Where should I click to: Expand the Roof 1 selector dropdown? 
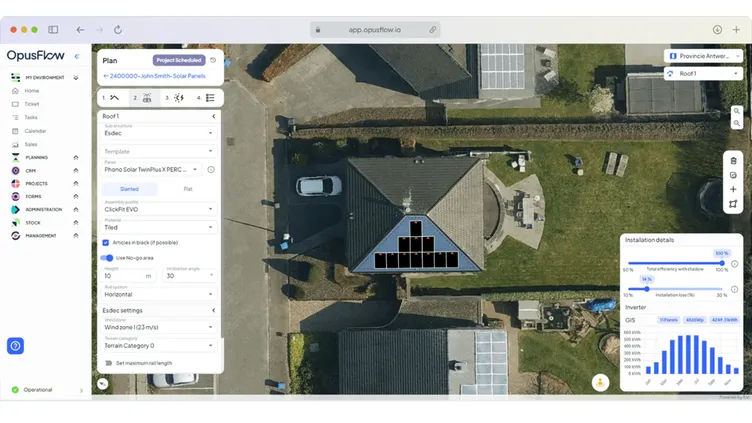click(703, 73)
